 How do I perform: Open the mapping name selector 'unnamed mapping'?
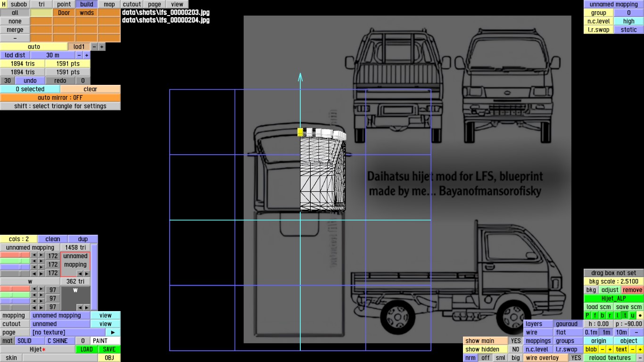(60, 315)
